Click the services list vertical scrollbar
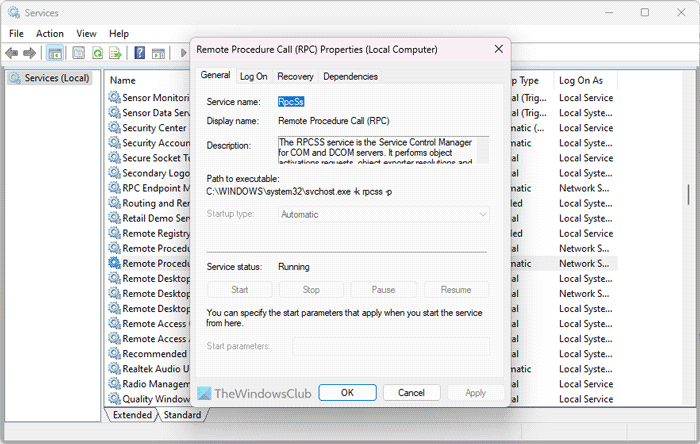The width and height of the screenshot is (700, 444). (x=688, y=195)
